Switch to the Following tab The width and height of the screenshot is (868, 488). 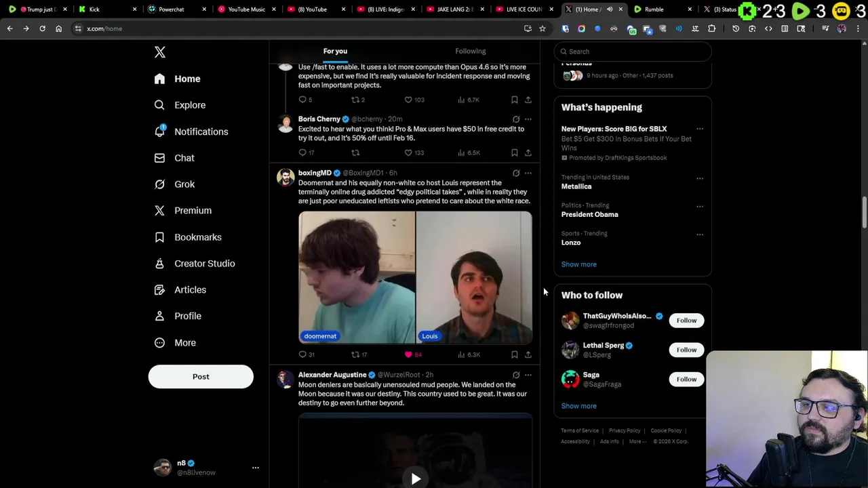pyautogui.click(x=470, y=51)
